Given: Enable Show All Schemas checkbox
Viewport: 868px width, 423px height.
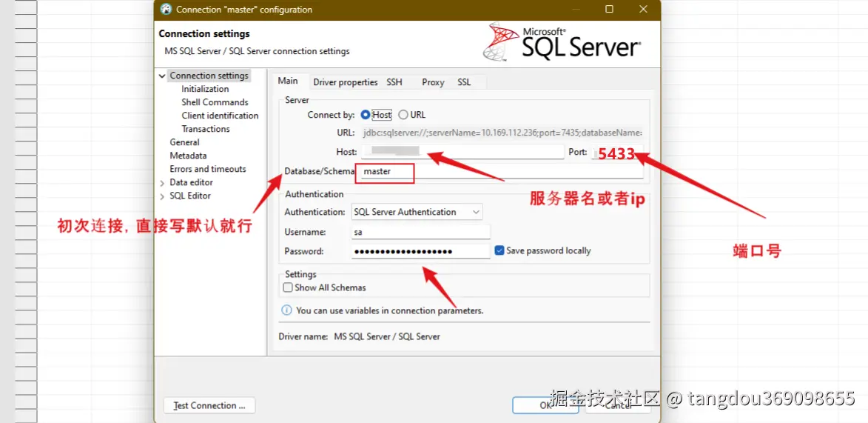Looking at the screenshot, I should point(287,287).
